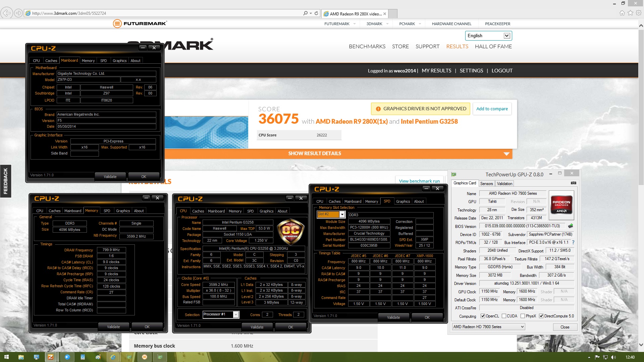
Task: Click the Radeon Graphics logo in GPU-Z
Action: point(561,205)
